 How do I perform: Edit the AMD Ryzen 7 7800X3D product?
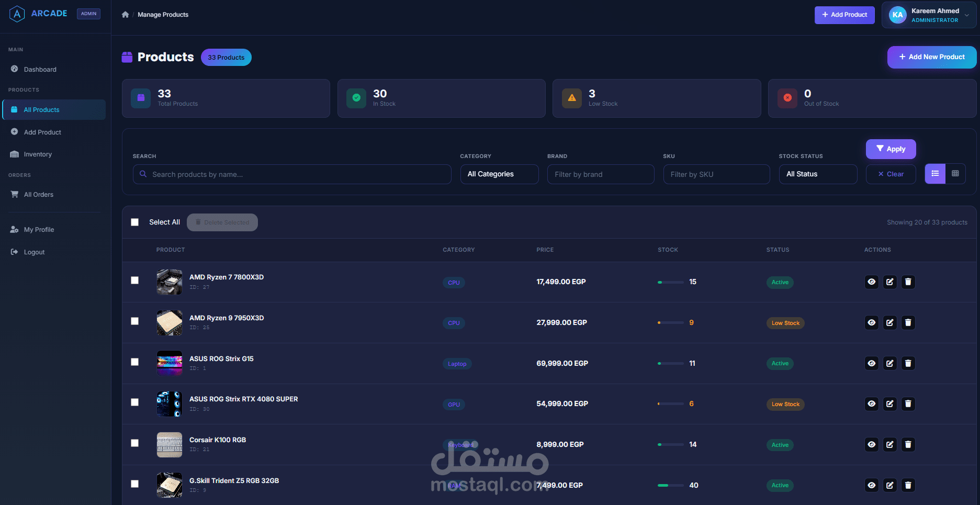pos(889,282)
